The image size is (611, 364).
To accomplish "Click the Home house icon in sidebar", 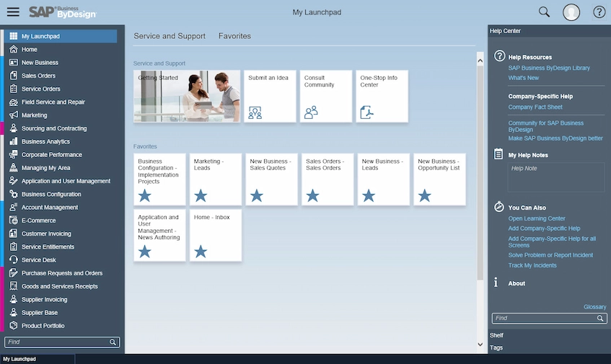I will click(13, 49).
